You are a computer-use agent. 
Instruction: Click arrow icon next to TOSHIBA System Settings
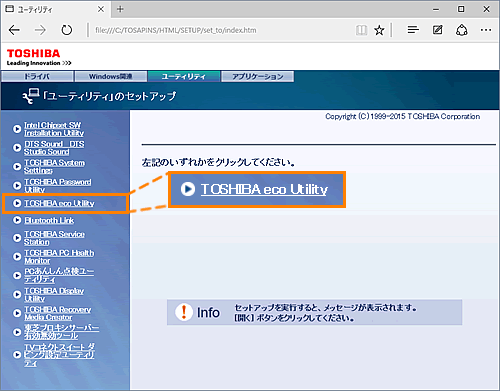pyautogui.click(x=17, y=166)
